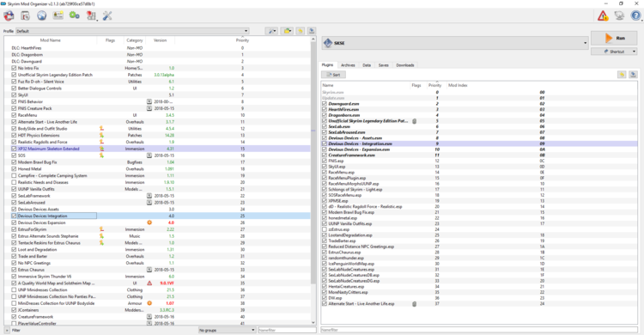Open the SKSE executable dropdown
644x335 pixels.
455,43
